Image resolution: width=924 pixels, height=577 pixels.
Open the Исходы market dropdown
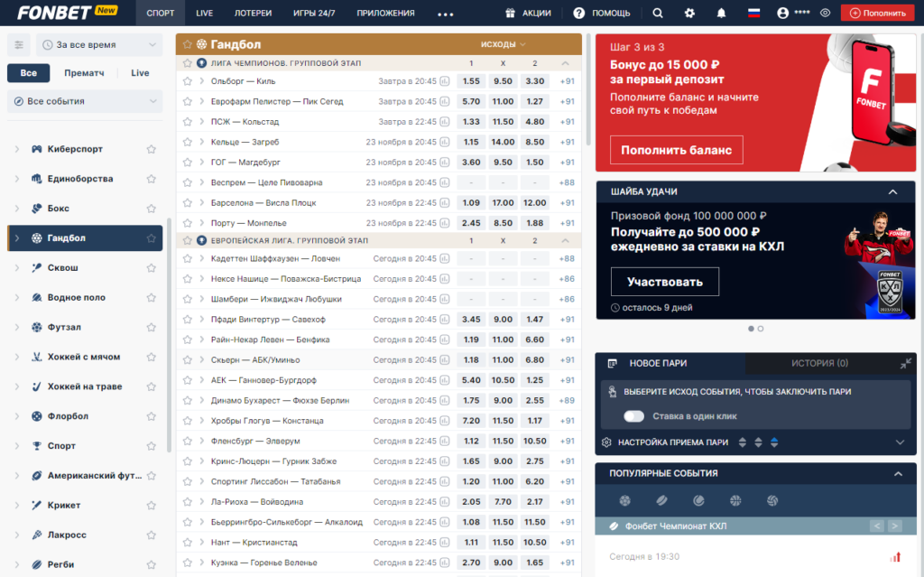503,44
